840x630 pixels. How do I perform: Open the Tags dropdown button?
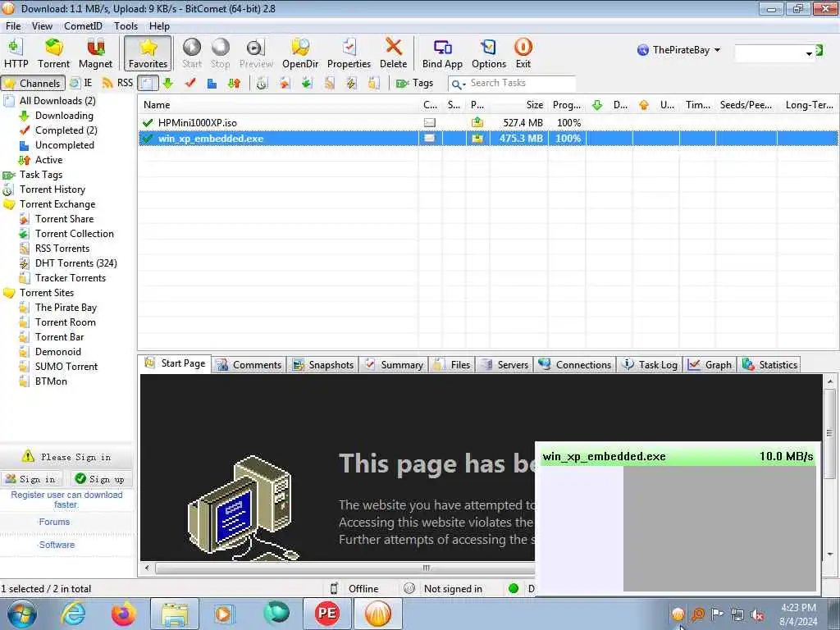tap(414, 83)
